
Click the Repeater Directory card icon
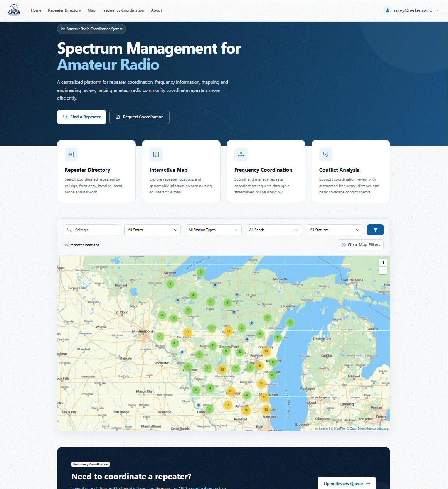tap(71, 154)
